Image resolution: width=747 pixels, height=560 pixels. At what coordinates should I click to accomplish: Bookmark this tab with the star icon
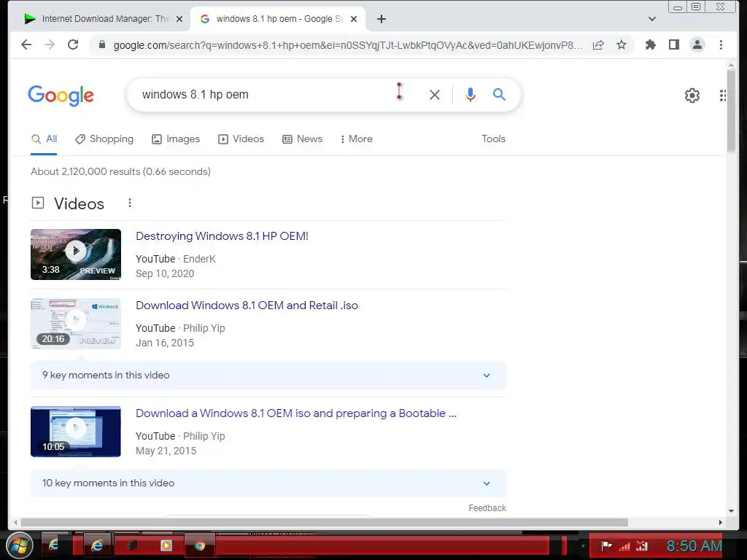pos(622,44)
